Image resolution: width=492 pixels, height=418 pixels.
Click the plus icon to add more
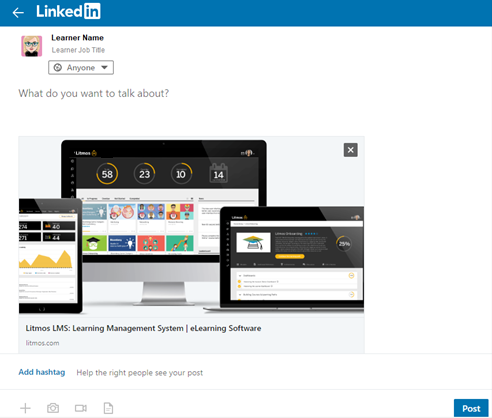click(x=25, y=408)
